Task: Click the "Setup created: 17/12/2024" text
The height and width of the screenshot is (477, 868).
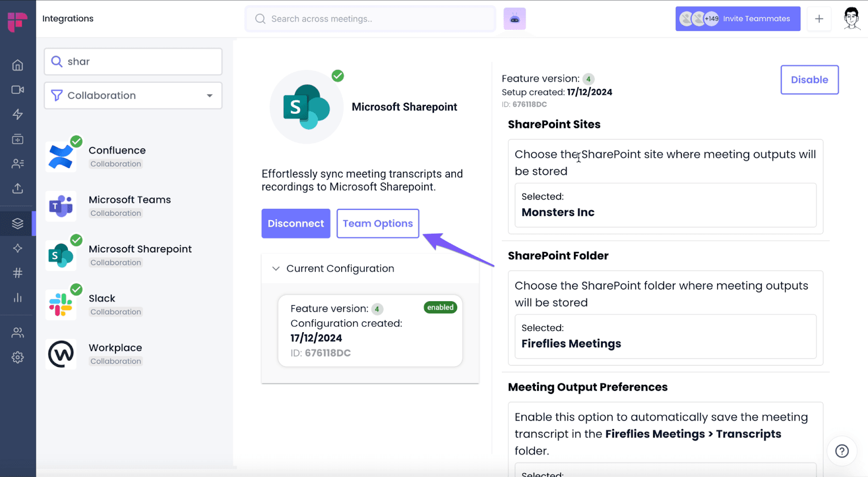Action: (557, 92)
